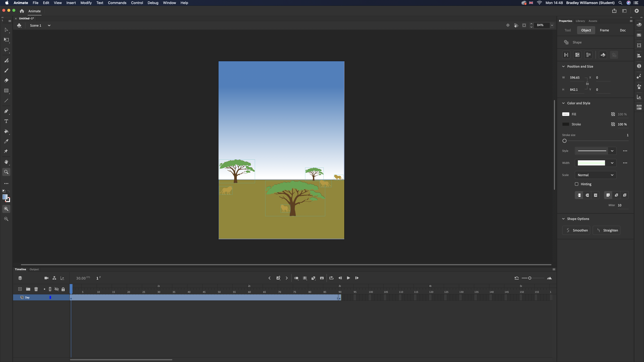Toggle the Loop playback button

(331, 278)
